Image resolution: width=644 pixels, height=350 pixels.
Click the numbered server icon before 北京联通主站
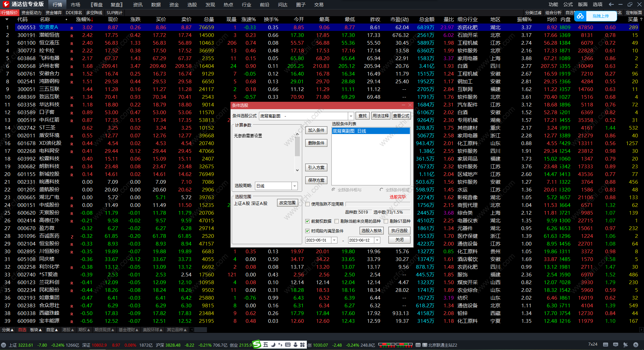pos(425,345)
